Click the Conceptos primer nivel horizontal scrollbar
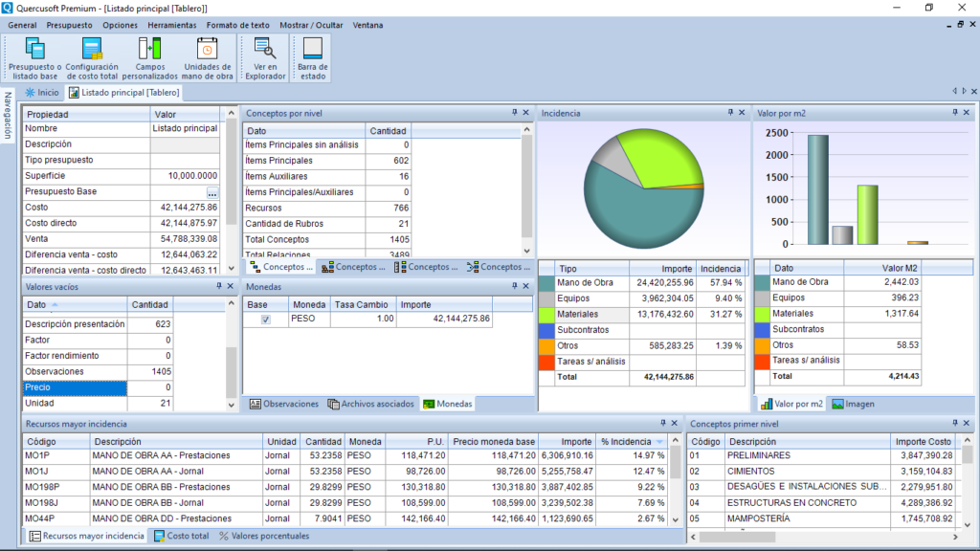 (x=738, y=538)
